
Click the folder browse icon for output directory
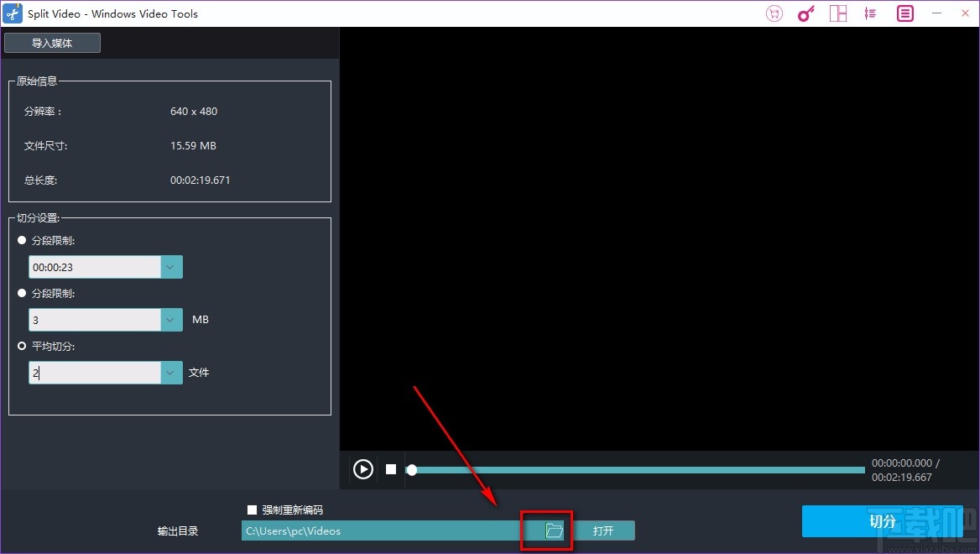[552, 530]
